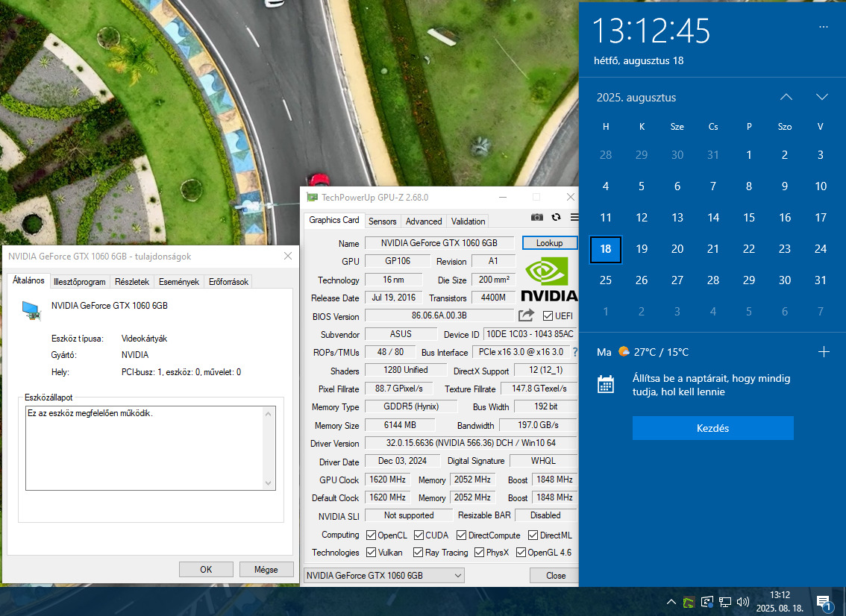The height and width of the screenshot is (616, 846).
Task: Click the Release Date value Jul 19, 2016
Action: pos(393,298)
